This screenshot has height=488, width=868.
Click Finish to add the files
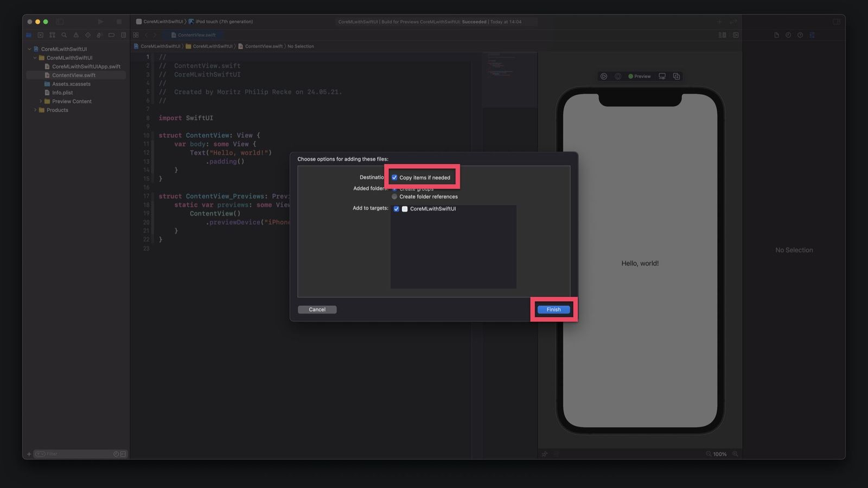click(553, 309)
